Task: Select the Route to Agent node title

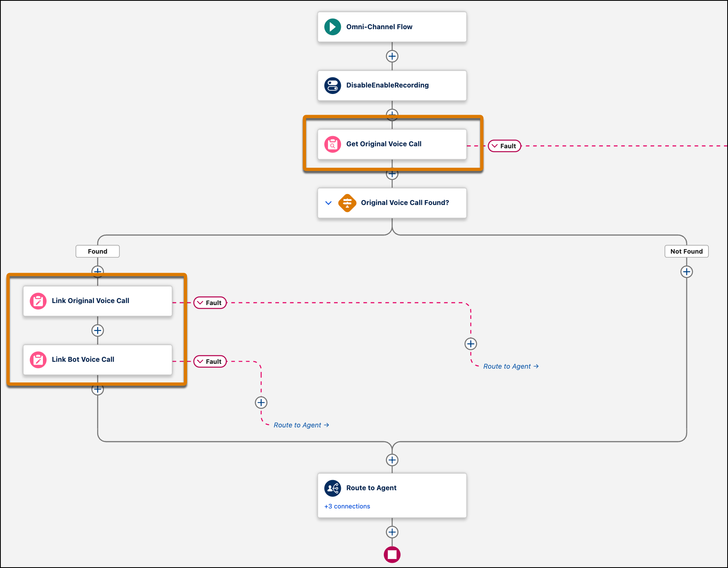Action: [x=371, y=488]
